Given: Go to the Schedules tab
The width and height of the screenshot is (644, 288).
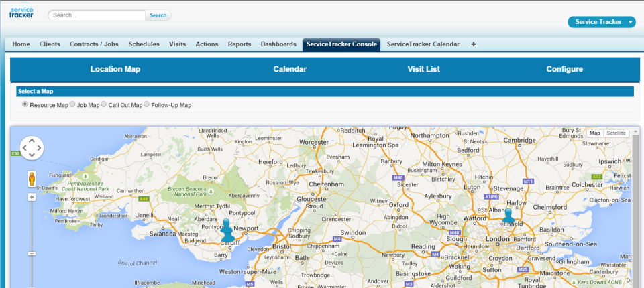Looking at the screenshot, I should pos(144,44).
